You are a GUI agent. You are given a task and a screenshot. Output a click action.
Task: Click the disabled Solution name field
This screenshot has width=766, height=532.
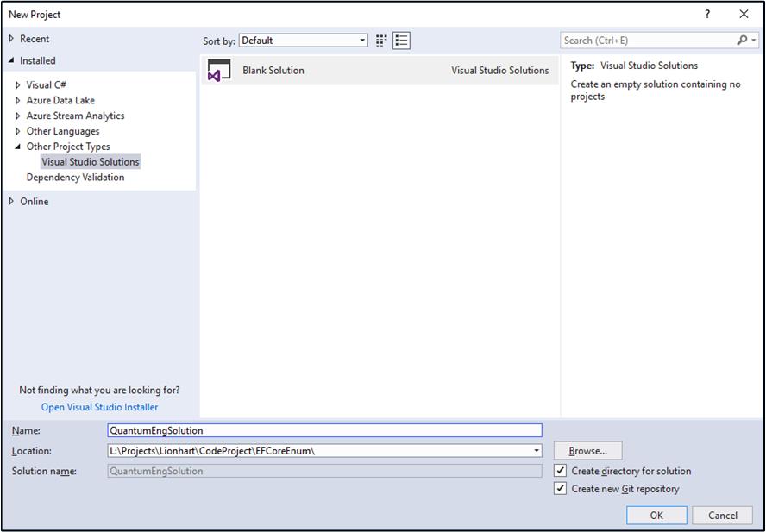click(324, 471)
